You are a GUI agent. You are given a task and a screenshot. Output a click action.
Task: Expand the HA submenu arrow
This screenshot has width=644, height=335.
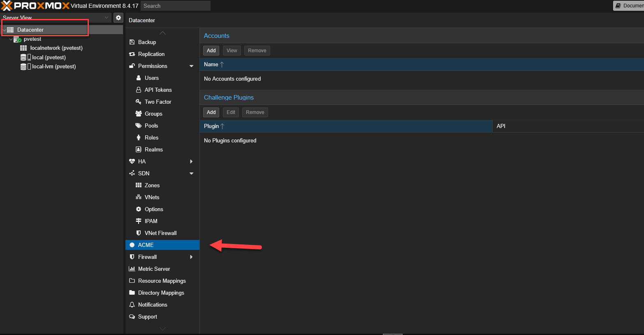(x=191, y=161)
